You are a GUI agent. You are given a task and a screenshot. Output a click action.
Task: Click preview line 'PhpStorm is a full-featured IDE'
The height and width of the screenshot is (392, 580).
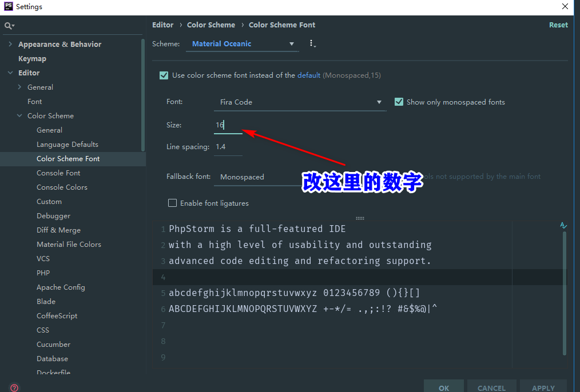257,229
